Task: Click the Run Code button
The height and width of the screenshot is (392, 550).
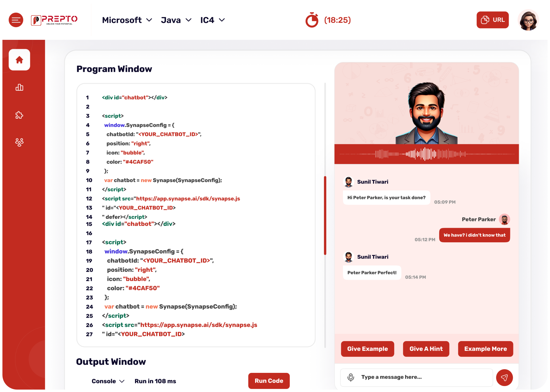Action: (269, 381)
